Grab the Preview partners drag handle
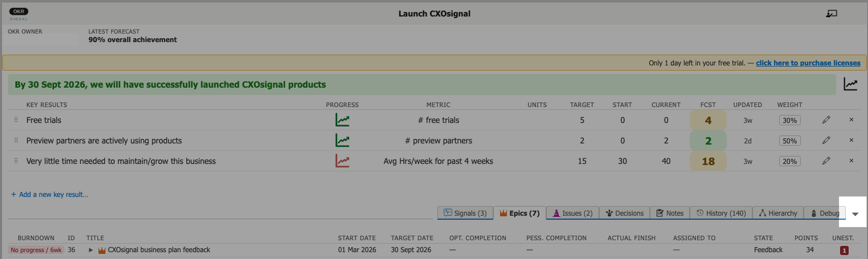 16,141
